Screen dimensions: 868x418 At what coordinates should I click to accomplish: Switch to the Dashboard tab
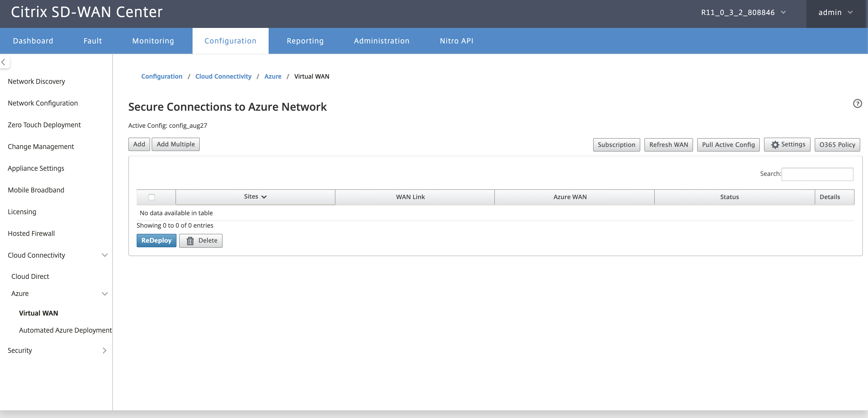(x=33, y=41)
